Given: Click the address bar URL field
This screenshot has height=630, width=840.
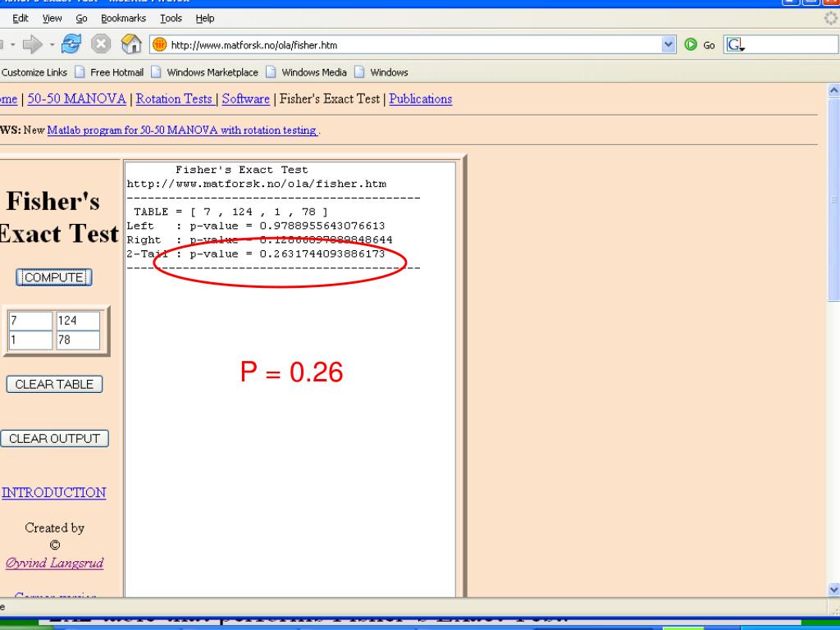Looking at the screenshot, I should (413, 45).
